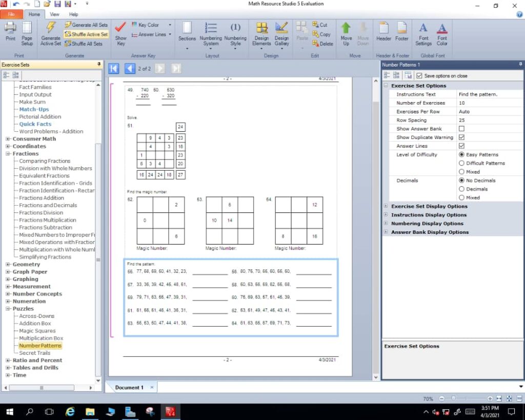Image resolution: width=525 pixels, height=420 pixels.
Task: Shuffle All Sets
Action: tap(84, 44)
